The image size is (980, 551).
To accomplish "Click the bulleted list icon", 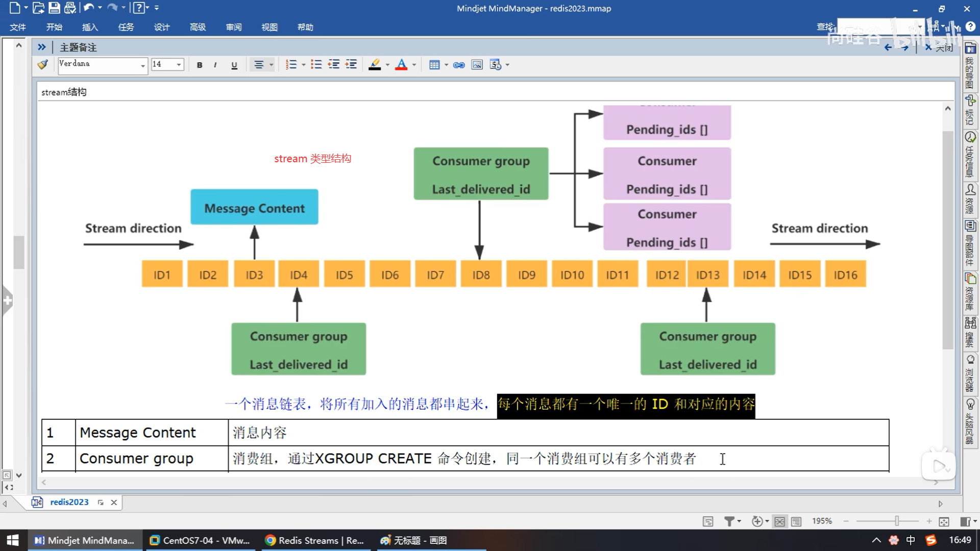I will [x=316, y=65].
